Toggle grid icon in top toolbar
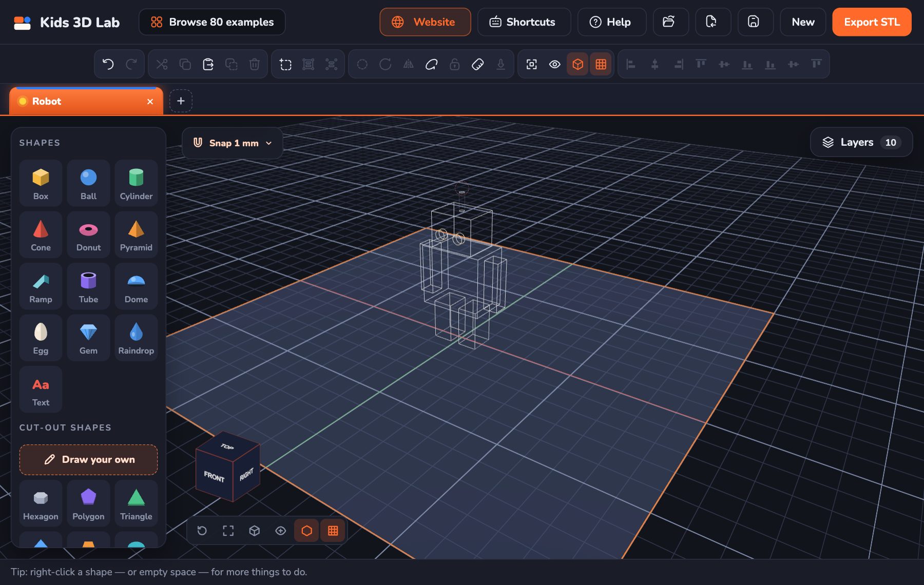 (601, 64)
